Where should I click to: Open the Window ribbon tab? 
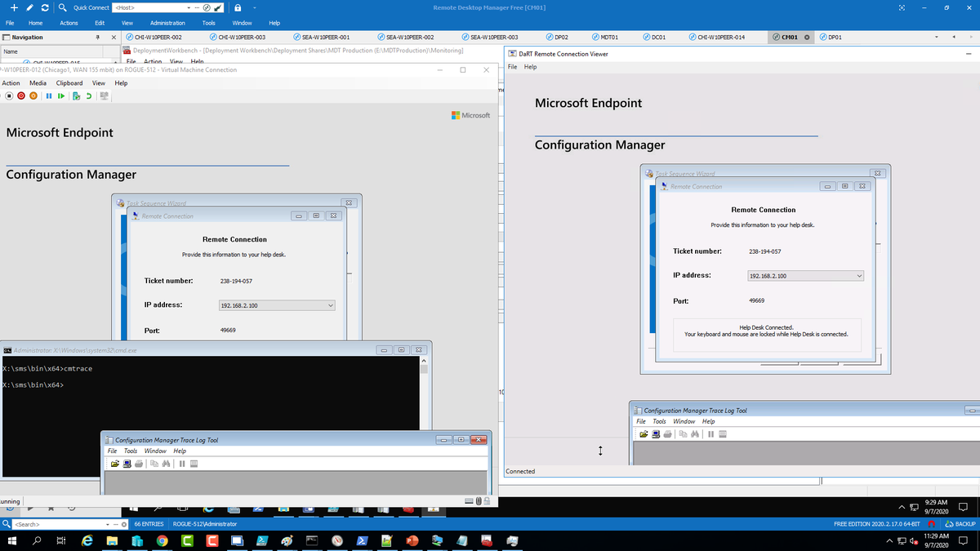coord(242,23)
